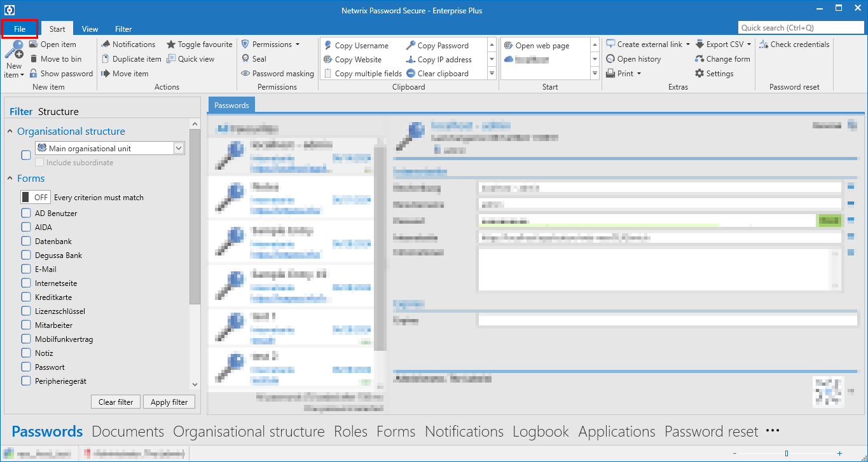Click the Quick view icon
The width and height of the screenshot is (868, 462).
click(171, 59)
